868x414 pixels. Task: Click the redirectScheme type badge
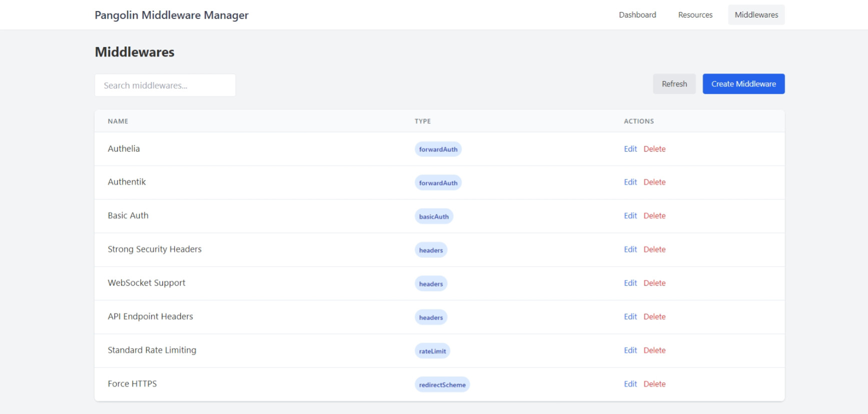[x=442, y=384]
